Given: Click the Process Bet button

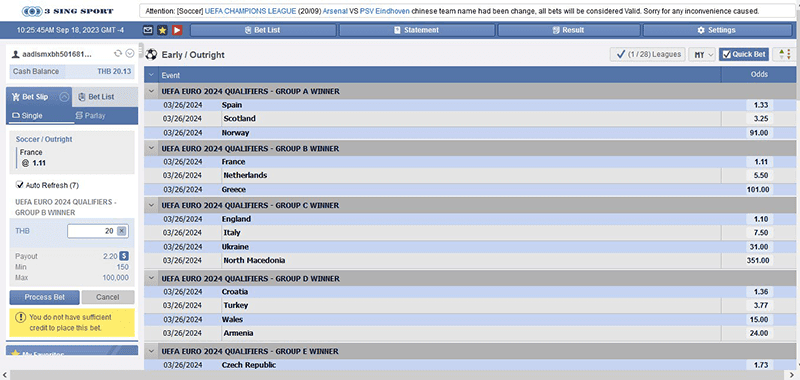Looking at the screenshot, I should [44, 297].
